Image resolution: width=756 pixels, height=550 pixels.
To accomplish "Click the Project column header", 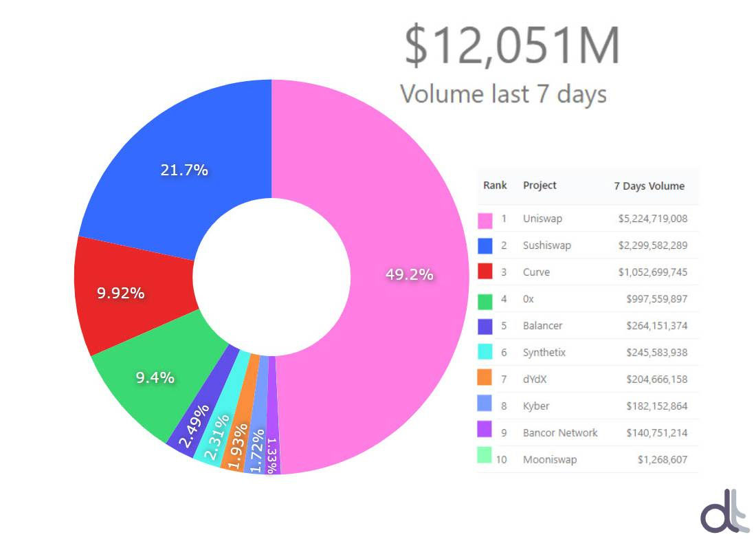I will [540, 185].
